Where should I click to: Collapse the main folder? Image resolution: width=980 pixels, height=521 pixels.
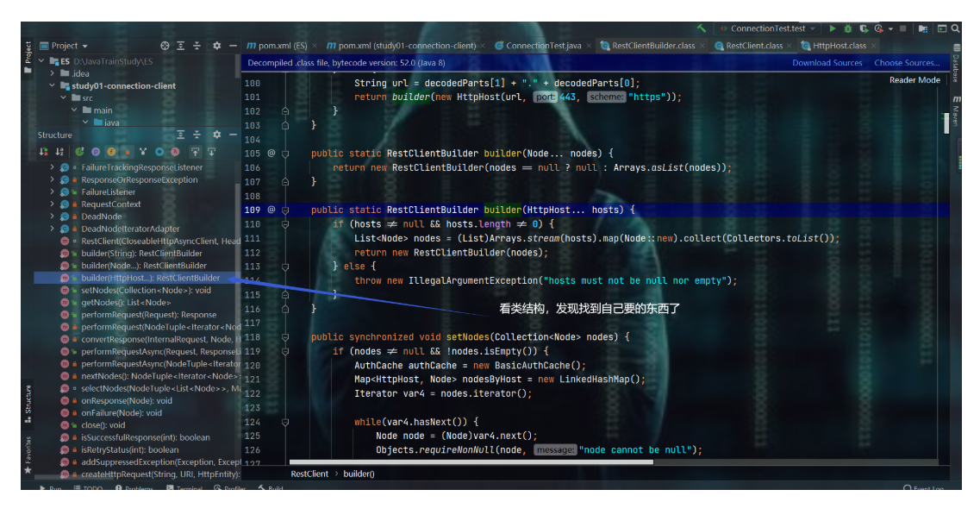point(75,110)
